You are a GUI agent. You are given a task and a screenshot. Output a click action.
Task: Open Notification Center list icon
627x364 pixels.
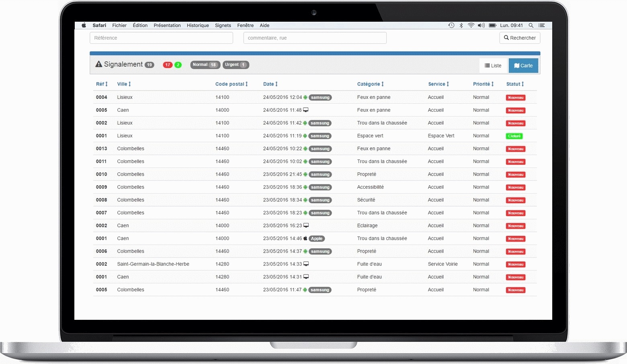click(x=541, y=25)
